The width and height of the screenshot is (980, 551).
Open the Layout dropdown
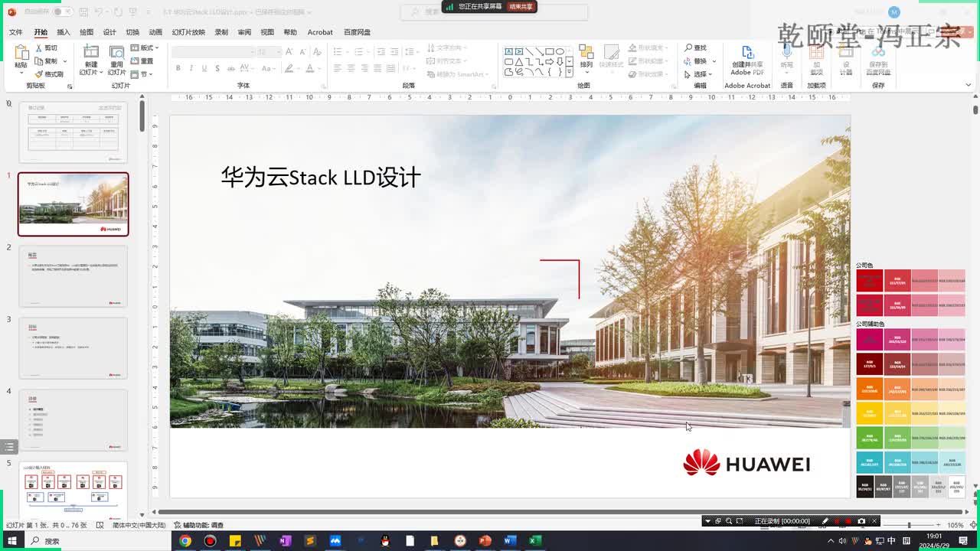(143, 47)
